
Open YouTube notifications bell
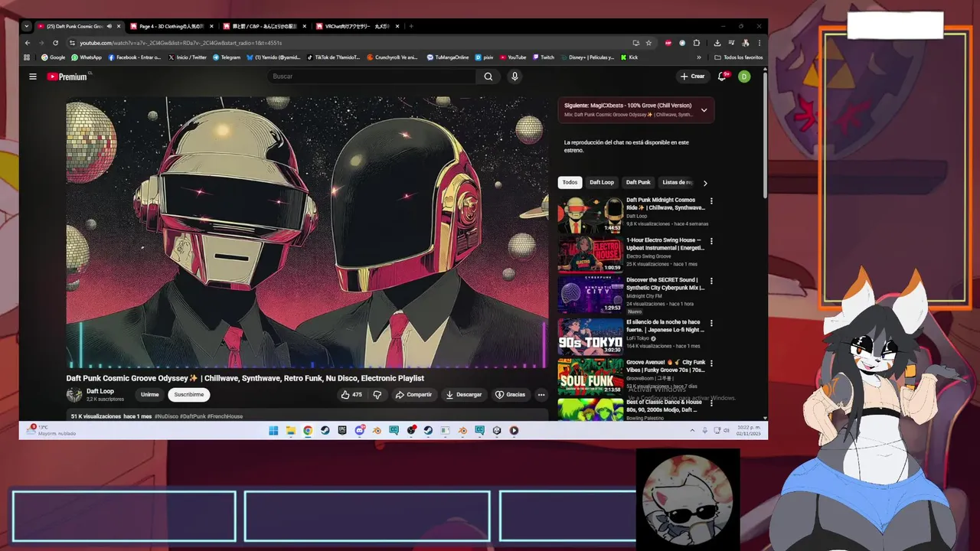[722, 77]
